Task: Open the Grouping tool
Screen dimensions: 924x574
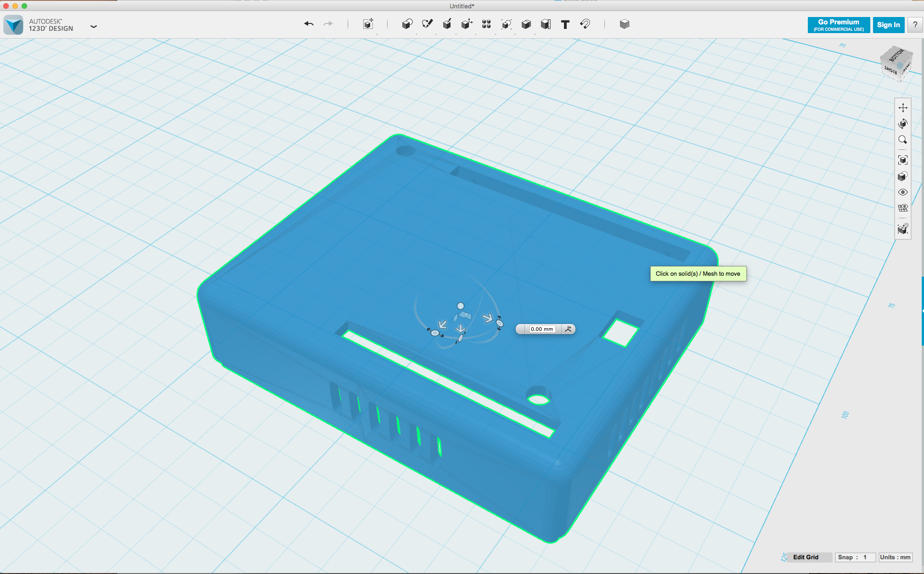Action: point(506,24)
